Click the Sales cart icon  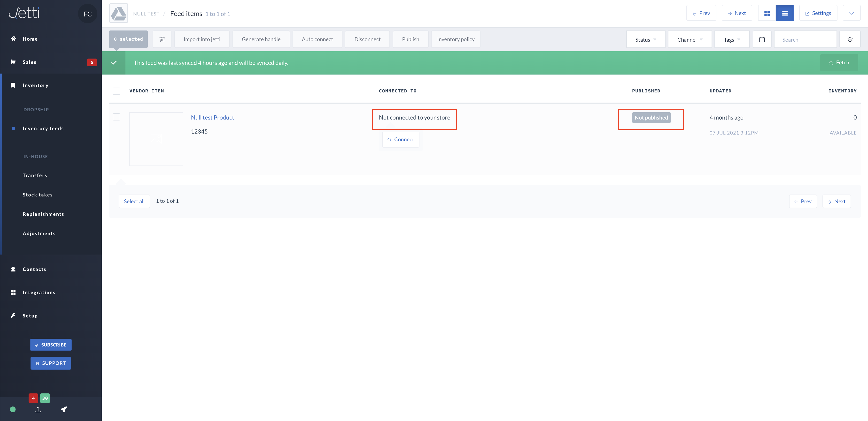coord(13,62)
